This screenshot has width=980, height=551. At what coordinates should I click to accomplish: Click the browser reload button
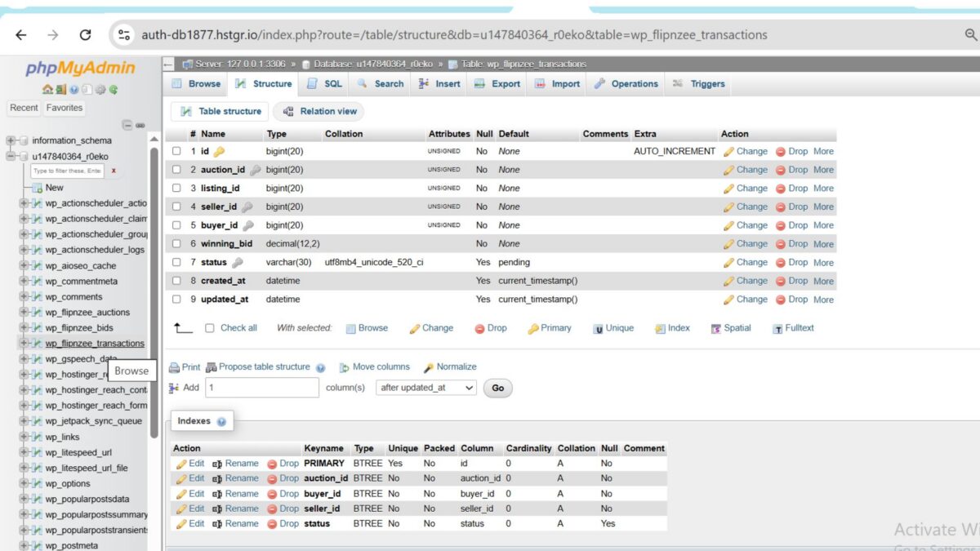point(85,35)
